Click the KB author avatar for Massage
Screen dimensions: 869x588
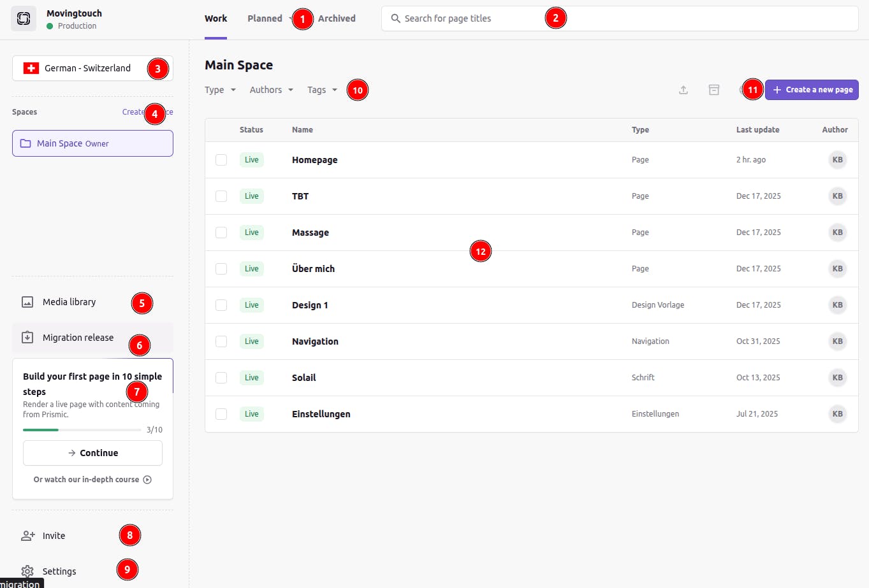pos(838,233)
